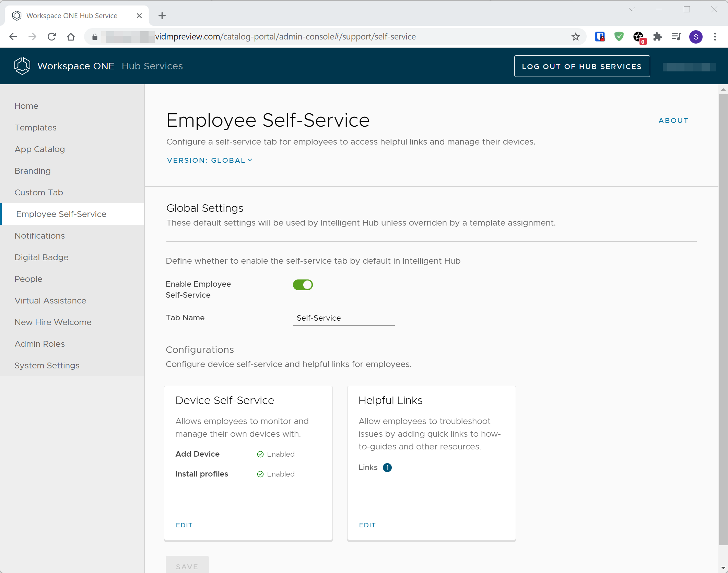Open the extension with red badge
Viewport: 728px width, 573px height.
[x=639, y=37]
